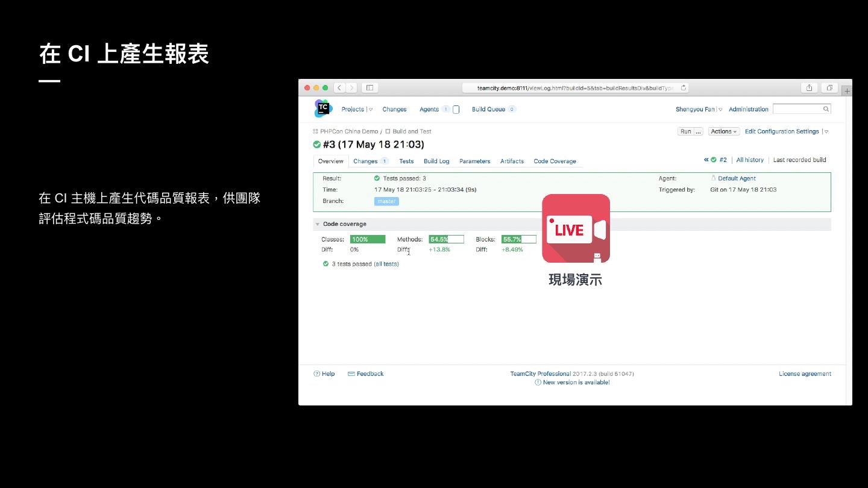Viewport: 868px width, 488px height.
Task: Click the Run button
Action: click(x=686, y=131)
